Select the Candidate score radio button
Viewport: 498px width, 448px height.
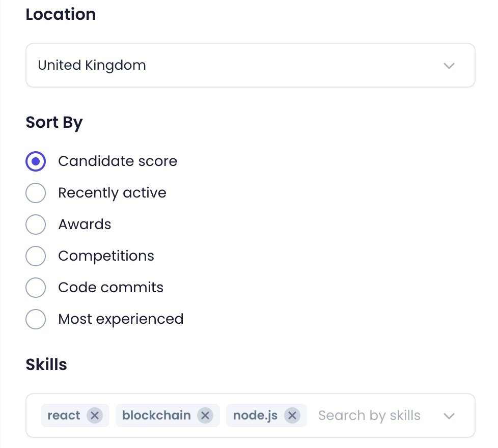(36, 161)
